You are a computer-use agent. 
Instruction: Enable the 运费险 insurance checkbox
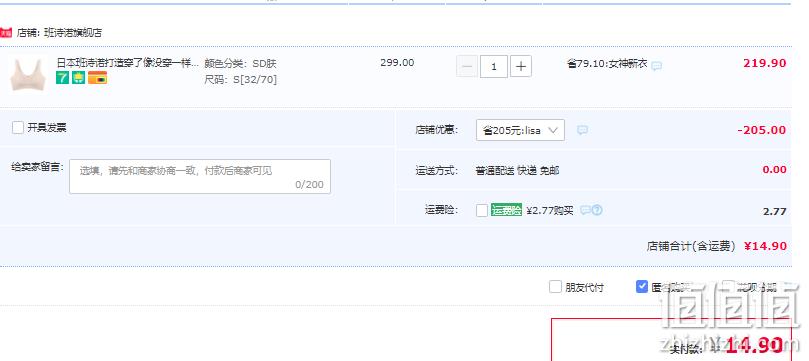click(x=482, y=210)
